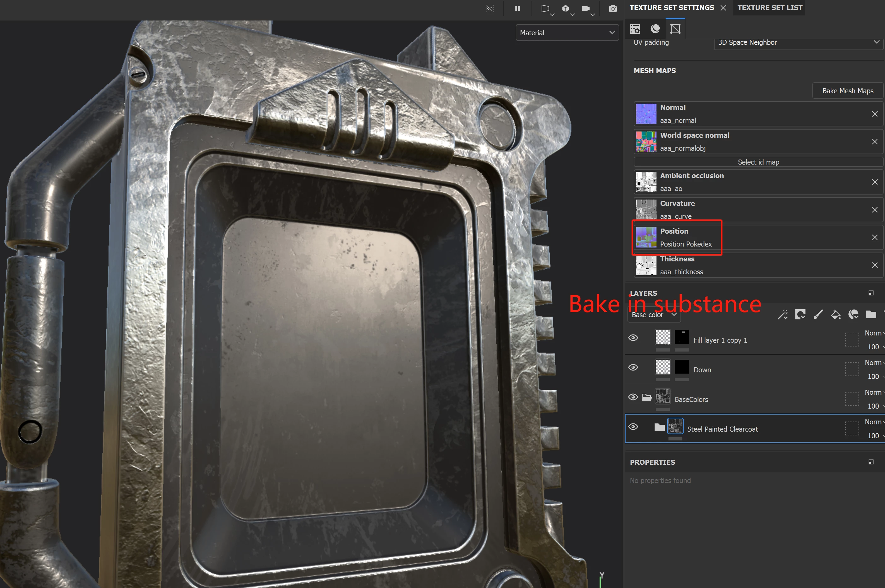Add a black mask via the mask icon
The width and height of the screenshot is (885, 588).
[800, 314]
